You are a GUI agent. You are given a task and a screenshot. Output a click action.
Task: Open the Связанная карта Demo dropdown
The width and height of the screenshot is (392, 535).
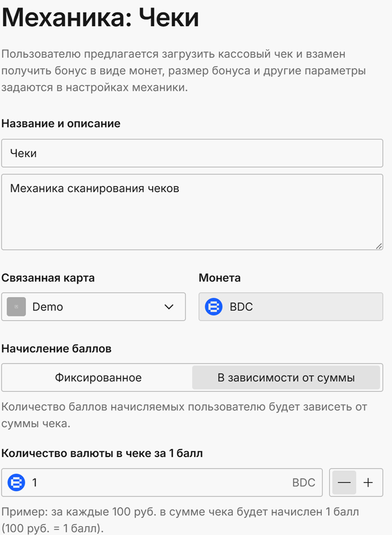pyautogui.click(x=93, y=307)
